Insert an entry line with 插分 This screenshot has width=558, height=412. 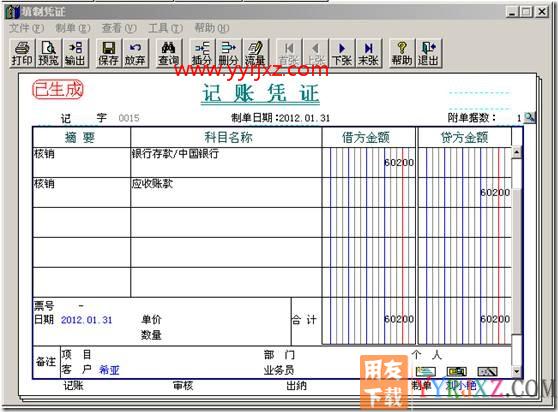201,53
